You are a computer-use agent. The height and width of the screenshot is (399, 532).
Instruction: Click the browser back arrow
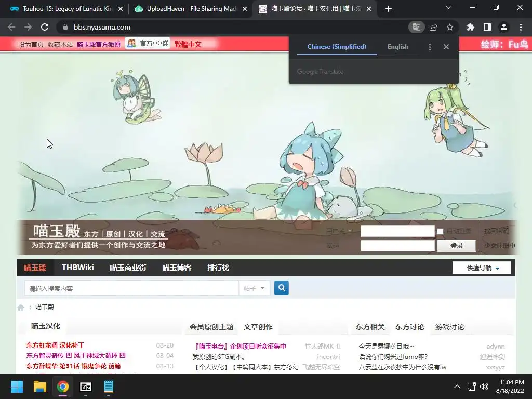click(x=11, y=27)
